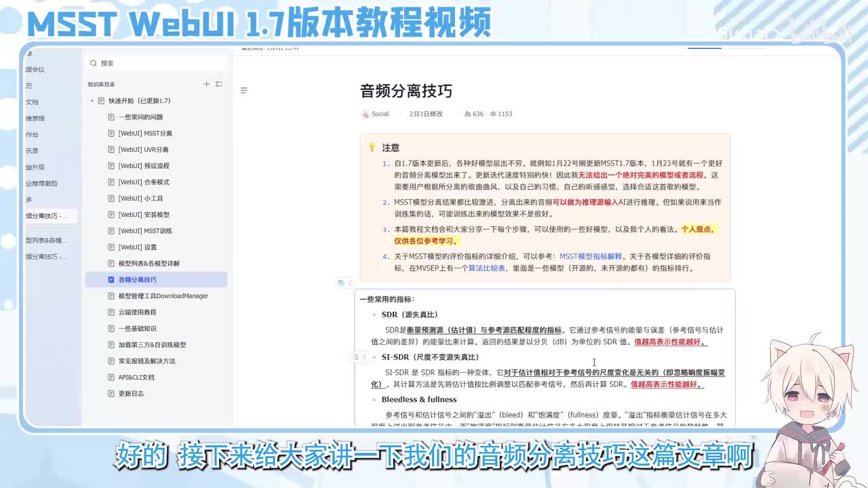
Task: Open [WebUI] 设置 page
Action: tap(137, 247)
